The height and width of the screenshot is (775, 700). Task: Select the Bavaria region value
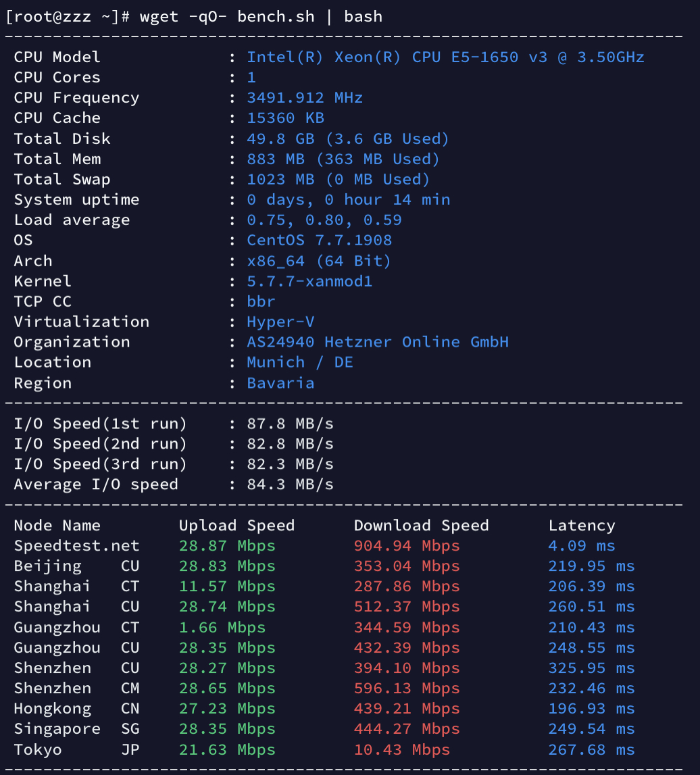280,383
